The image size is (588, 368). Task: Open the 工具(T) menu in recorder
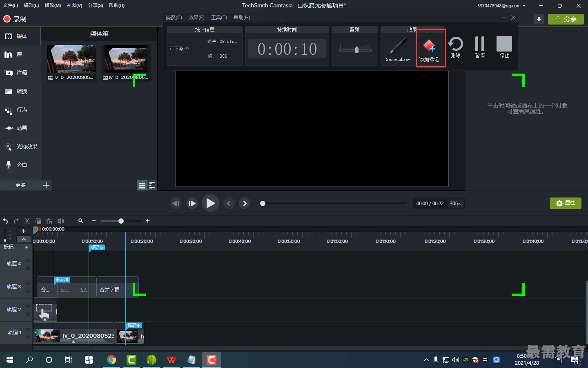point(219,18)
